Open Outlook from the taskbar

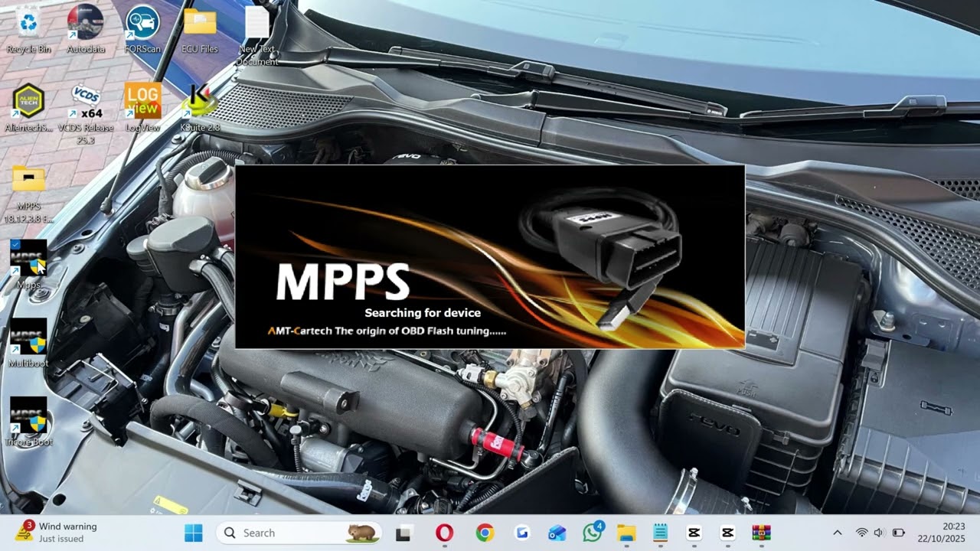coord(557,533)
